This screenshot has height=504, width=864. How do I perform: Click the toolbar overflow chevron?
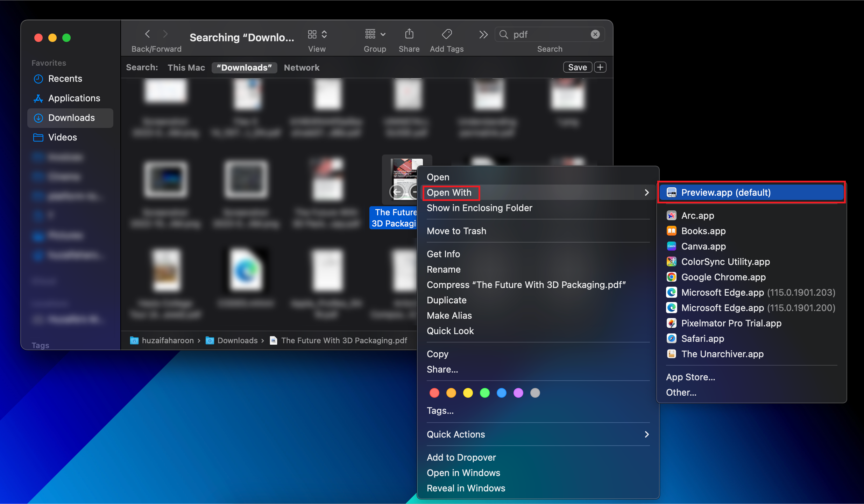(483, 34)
